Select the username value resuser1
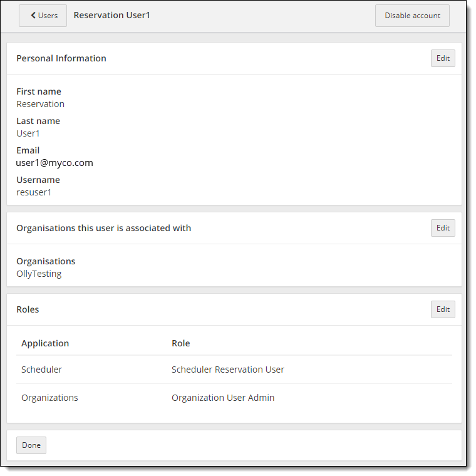This screenshot has height=476, width=476. pyautogui.click(x=34, y=192)
